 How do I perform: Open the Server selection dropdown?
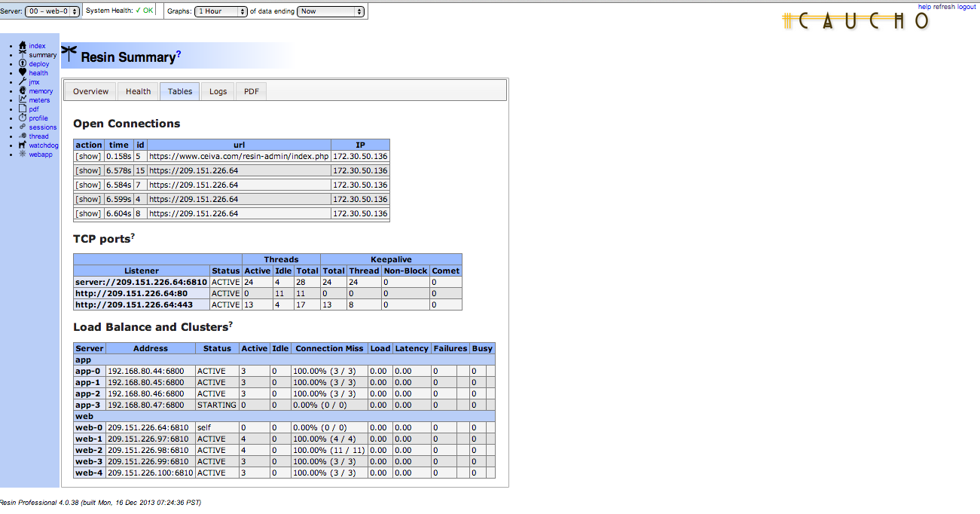point(52,11)
